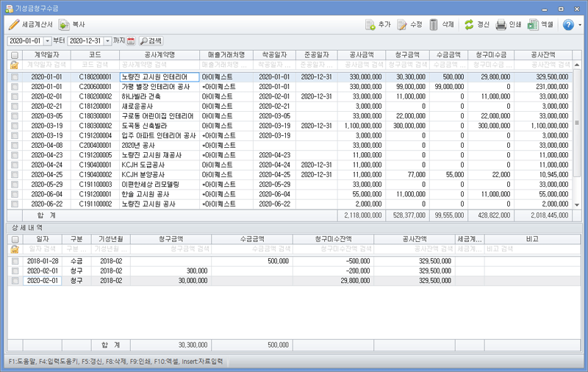Check the box for the 2020-01-01 contract row
This screenshot has height=372, width=588.
(15, 76)
